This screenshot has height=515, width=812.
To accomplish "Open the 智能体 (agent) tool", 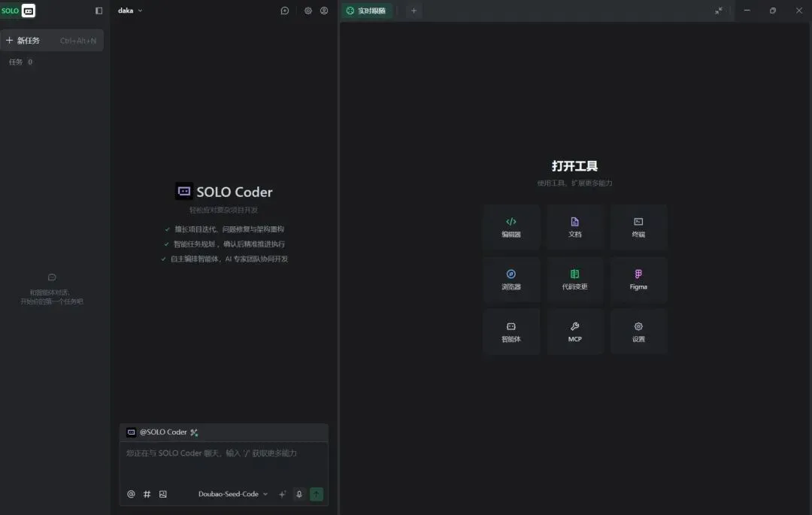I will pyautogui.click(x=511, y=332).
